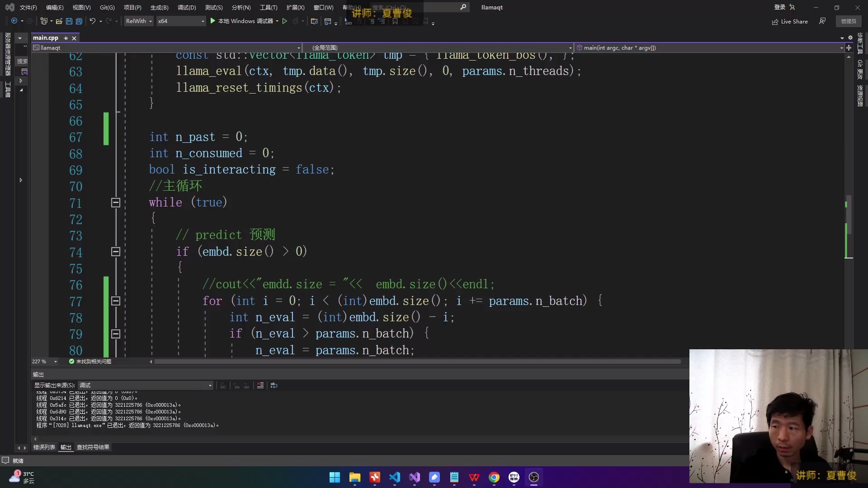Viewport: 868px width, 488px height.
Task: Open Google Chrome from the taskbar
Action: click(x=494, y=478)
